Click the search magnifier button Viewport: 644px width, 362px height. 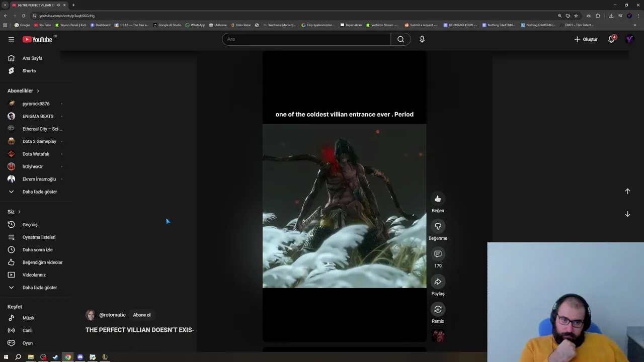point(400,39)
